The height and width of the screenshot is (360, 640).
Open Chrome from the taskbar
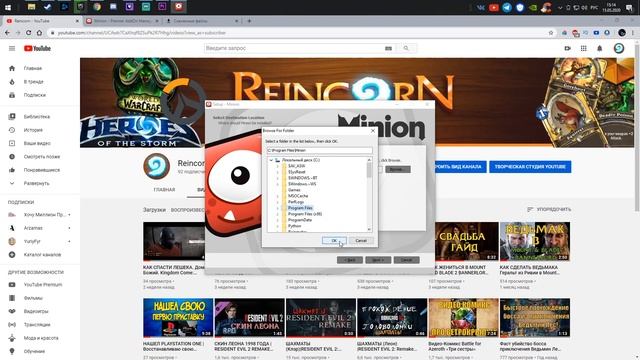point(97,7)
